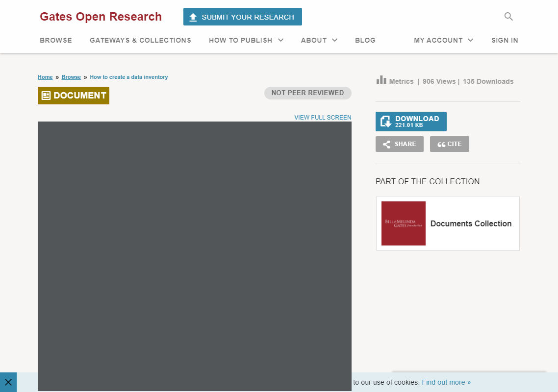Open the About dropdown menu
The height and width of the screenshot is (392, 558).
click(x=319, y=40)
